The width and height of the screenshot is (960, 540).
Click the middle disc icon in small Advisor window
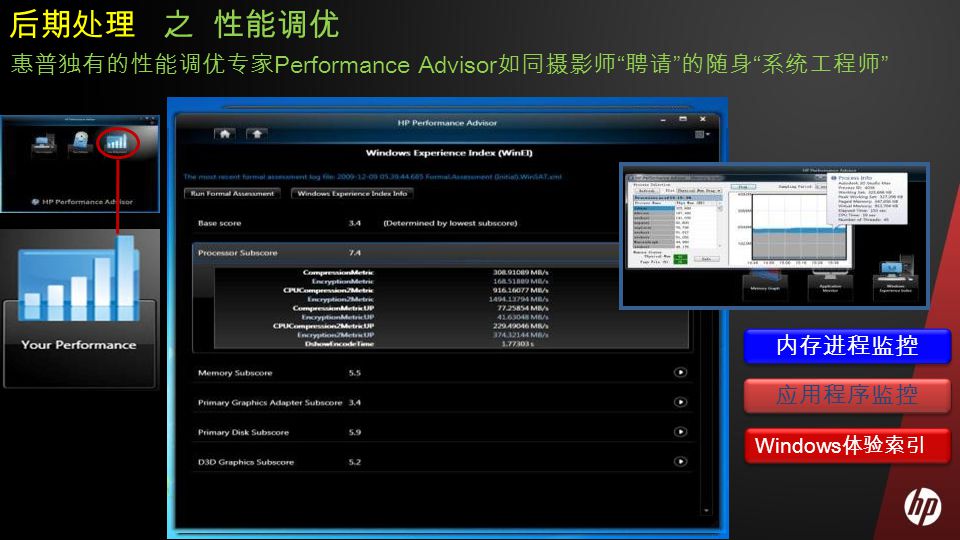(80, 143)
